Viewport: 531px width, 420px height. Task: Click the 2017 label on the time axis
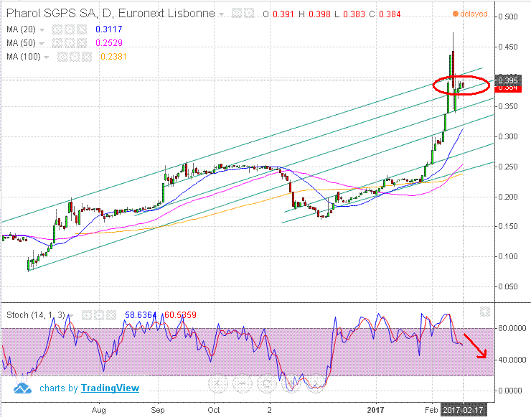[375, 410]
